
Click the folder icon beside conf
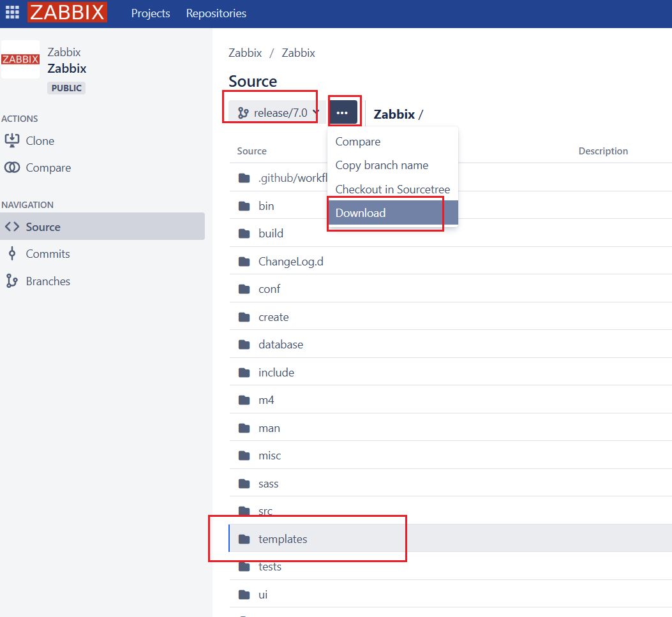click(x=244, y=289)
